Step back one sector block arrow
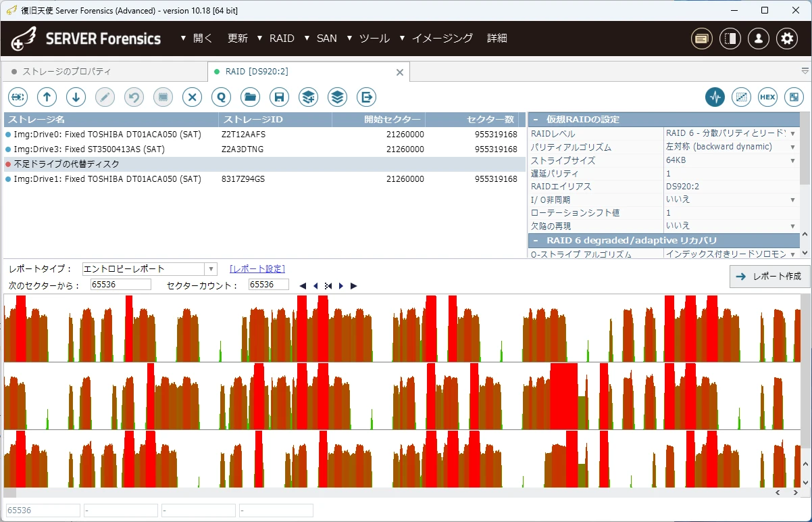The width and height of the screenshot is (812, 522). click(315, 286)
